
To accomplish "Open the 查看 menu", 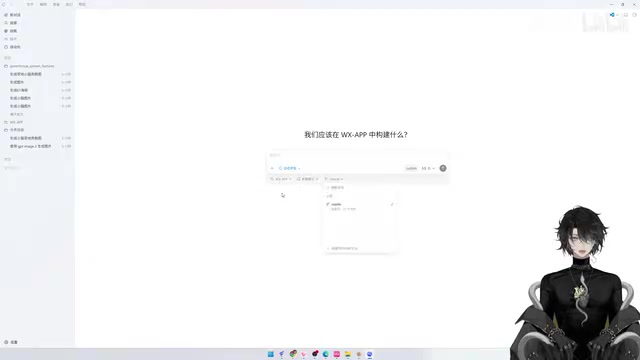I will click(x=56, y=4).
